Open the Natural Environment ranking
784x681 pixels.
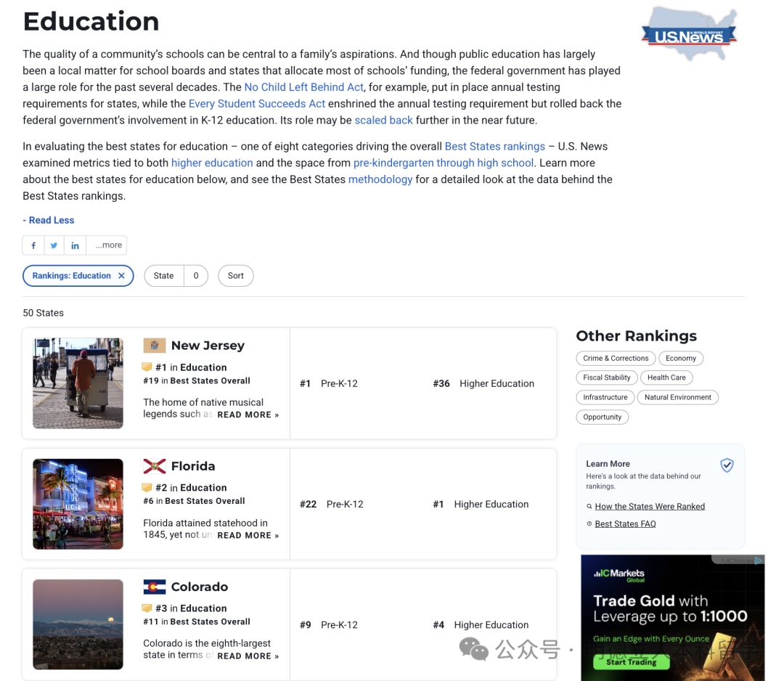pyautogui.click(x=677, y=397)
